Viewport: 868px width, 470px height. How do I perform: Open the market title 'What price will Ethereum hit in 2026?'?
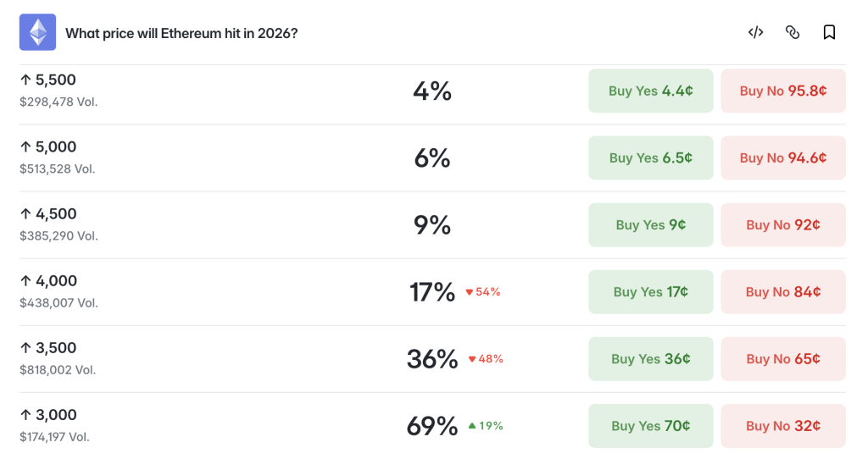(181, 33)
